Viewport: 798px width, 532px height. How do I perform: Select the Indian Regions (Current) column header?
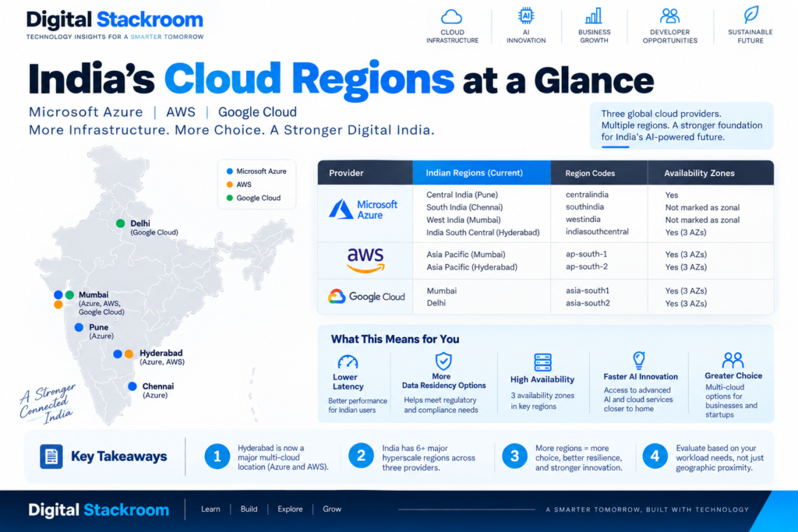pyautogui.click(x=482, y=173)
